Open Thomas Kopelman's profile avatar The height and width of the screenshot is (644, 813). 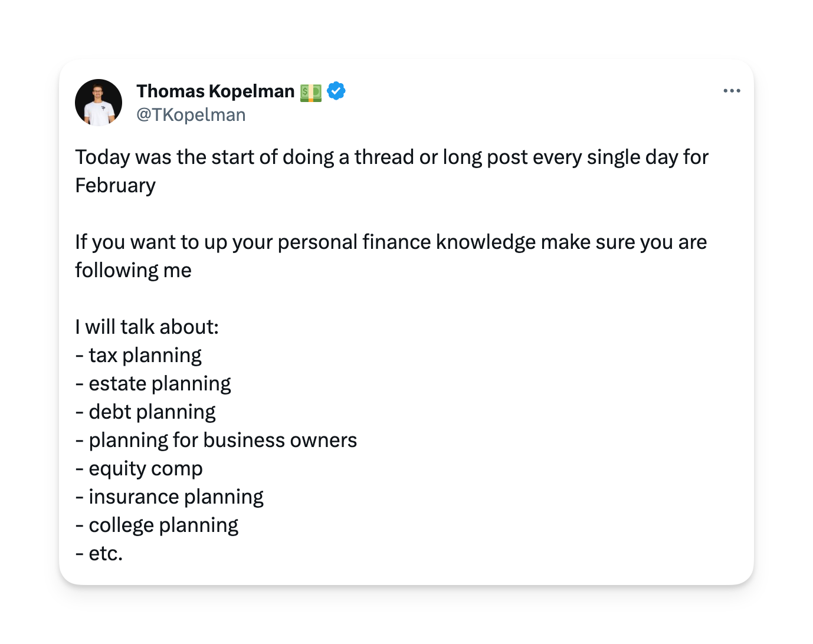tap(99, 103)
